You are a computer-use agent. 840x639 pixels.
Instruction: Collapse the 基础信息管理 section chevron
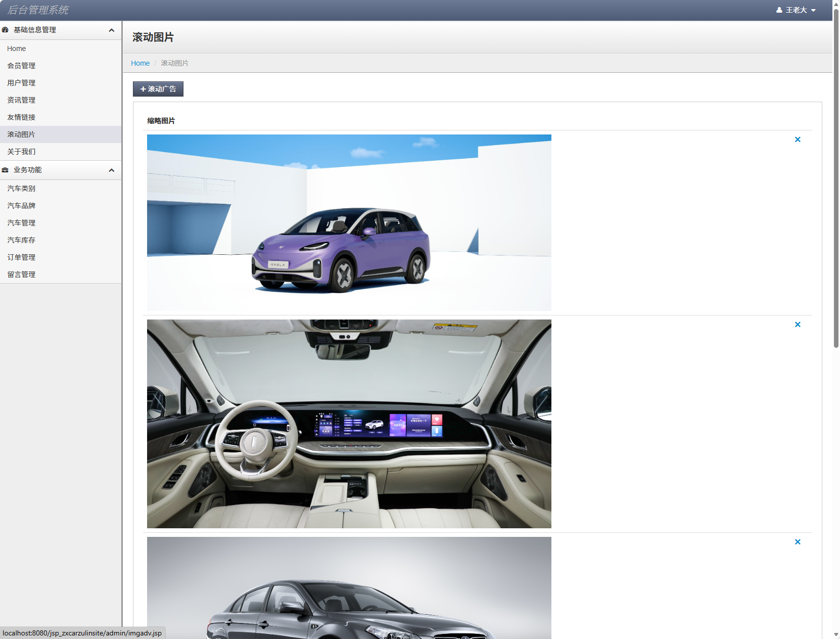click(111, 30)
